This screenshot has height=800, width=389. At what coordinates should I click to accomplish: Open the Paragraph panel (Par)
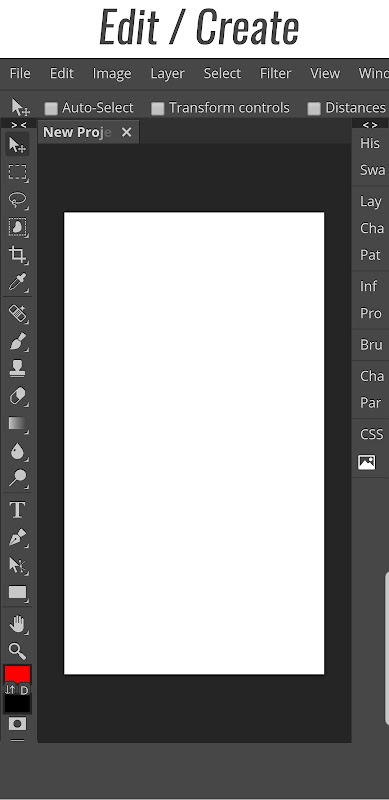[x=370, y=403]
